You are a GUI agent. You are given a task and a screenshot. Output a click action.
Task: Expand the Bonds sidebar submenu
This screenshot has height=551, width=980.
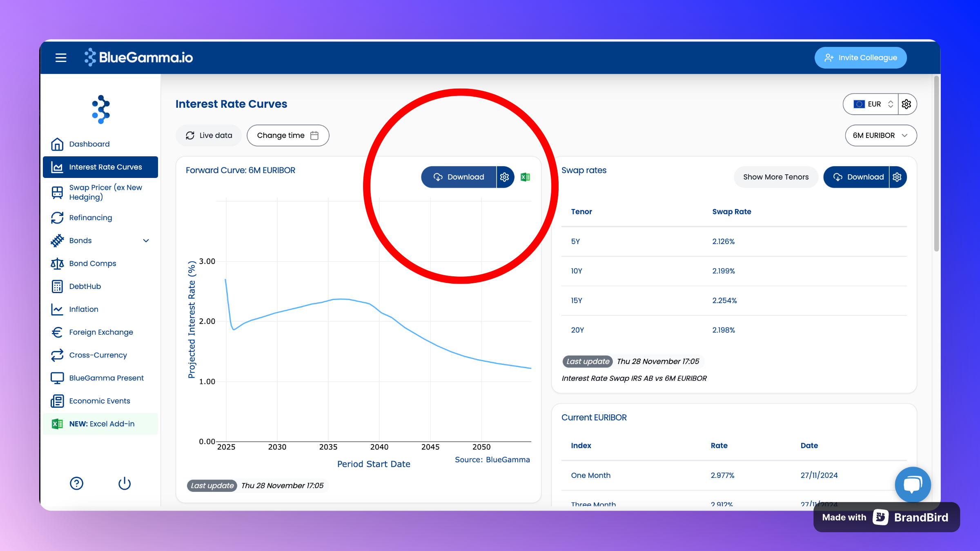coord(146,240)
